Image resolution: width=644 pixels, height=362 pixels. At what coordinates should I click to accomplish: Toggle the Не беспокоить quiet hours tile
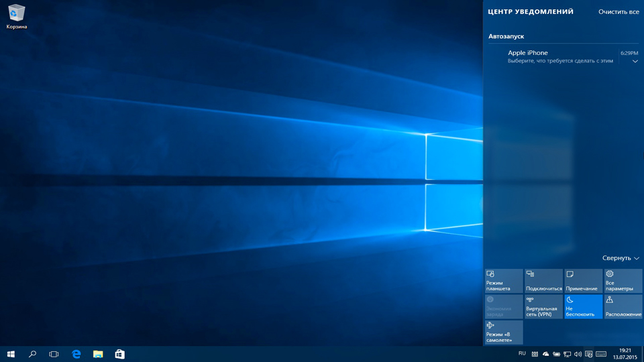(x=583, y=306)
